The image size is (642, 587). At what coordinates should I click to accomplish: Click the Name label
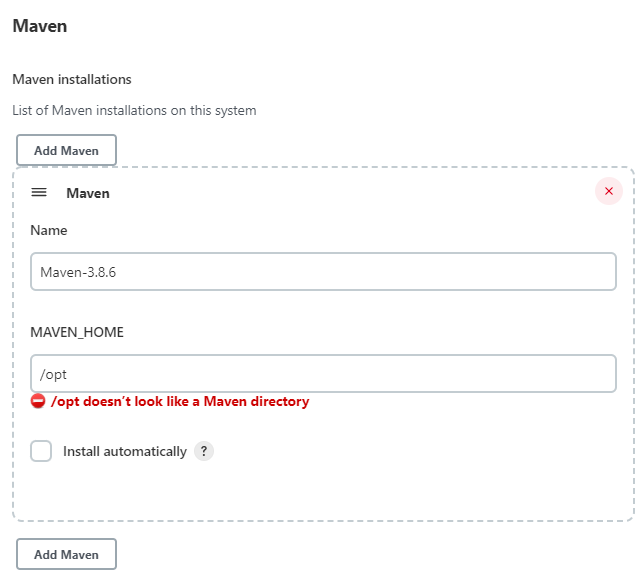coord(49,230)
